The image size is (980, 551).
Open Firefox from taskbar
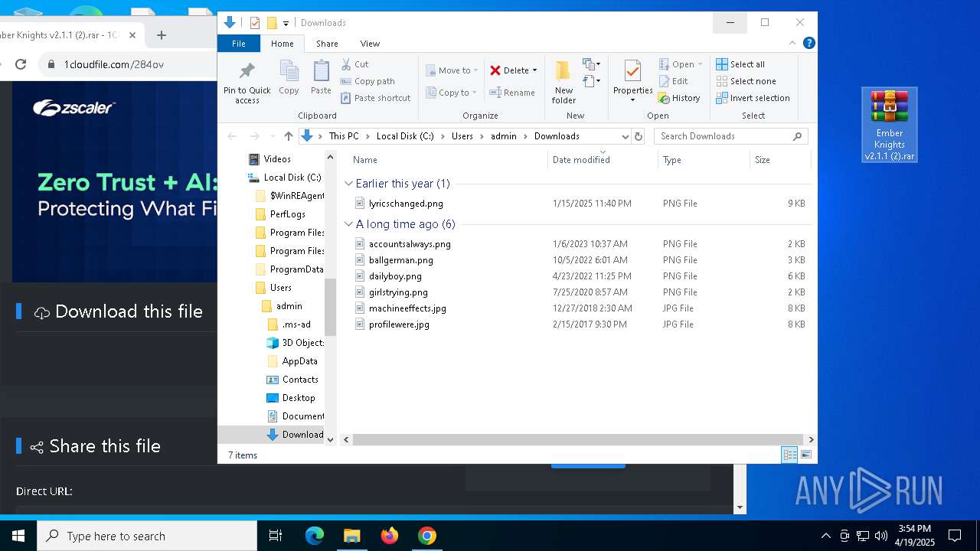coord(390,536)
